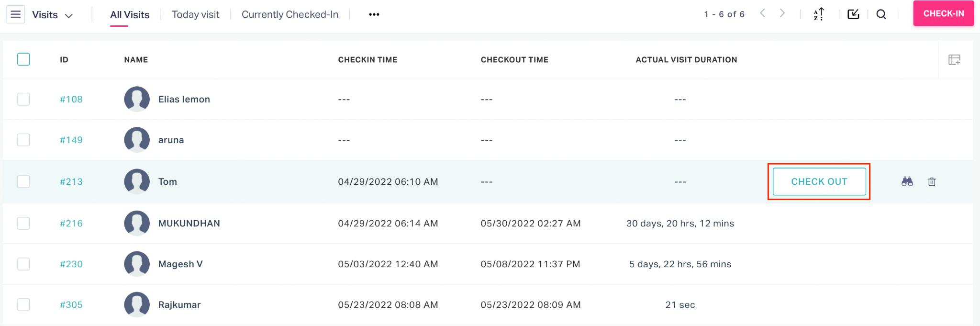Viewport: 980px width, 326px height.
Task: Click checkin time 05/03/2022 12:40 AM
Action: (x=388, y=264)
